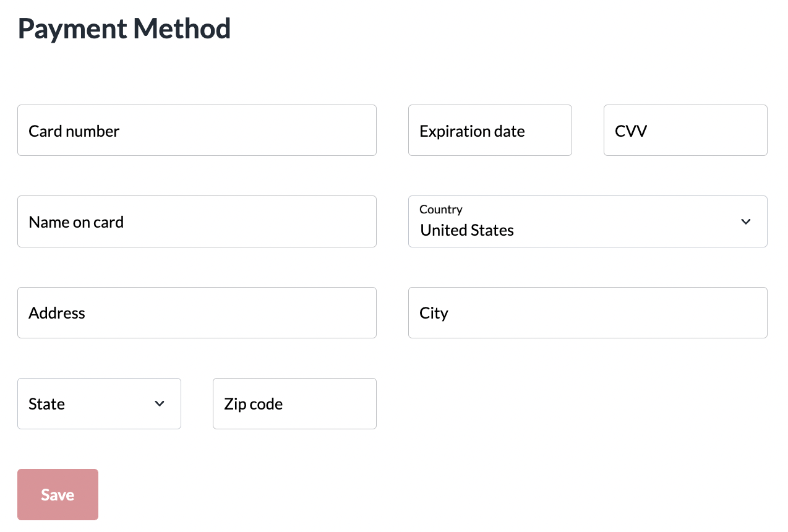Viewport: 788px width, 532px height.
Task: Focus the City text field
Action: (588, 312)
